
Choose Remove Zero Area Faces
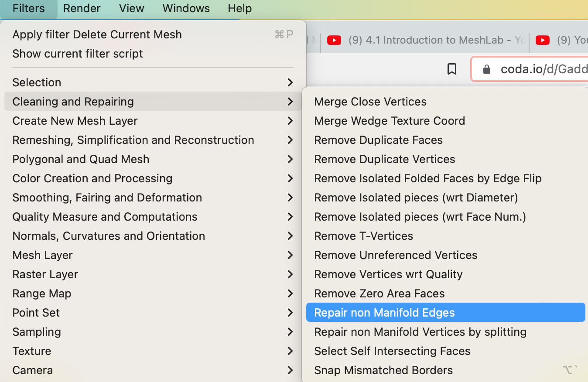pos(379,293)
